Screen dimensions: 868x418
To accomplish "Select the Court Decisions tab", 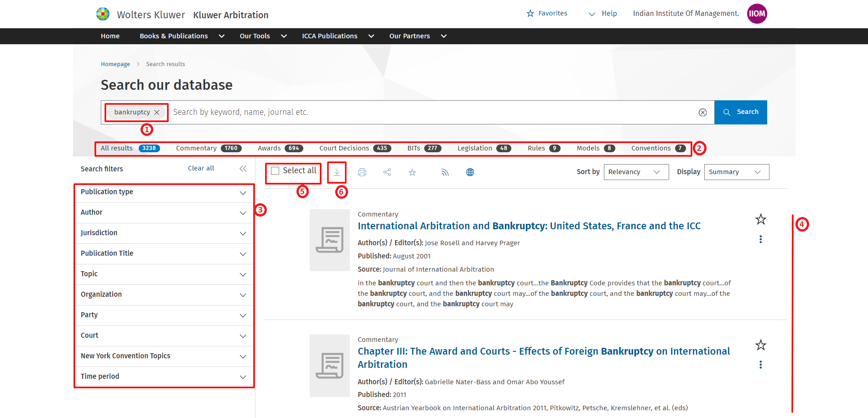I will (x=355, y=148).
